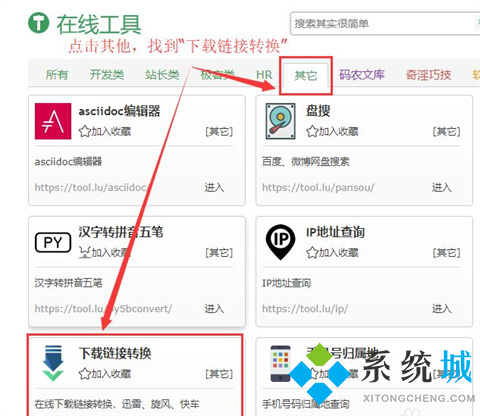Open the 极客类 tab
The width and height of the screenshot is (480, 416).
tap(217, 75)
